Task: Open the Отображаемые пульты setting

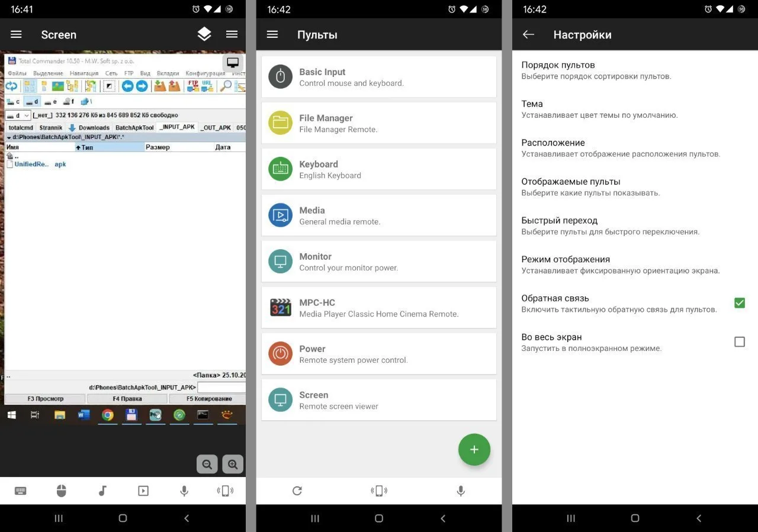Action: click(635, 186)
